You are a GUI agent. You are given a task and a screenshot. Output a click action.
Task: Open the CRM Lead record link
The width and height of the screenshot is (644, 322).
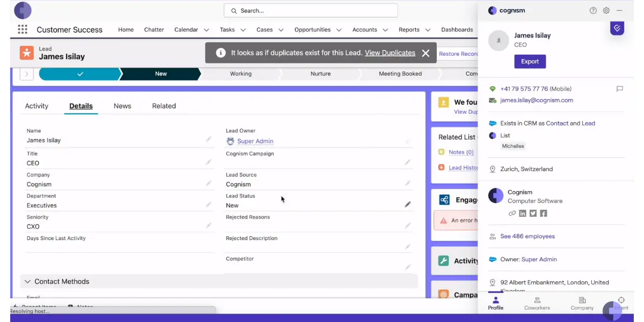click(x=588, y=123)
